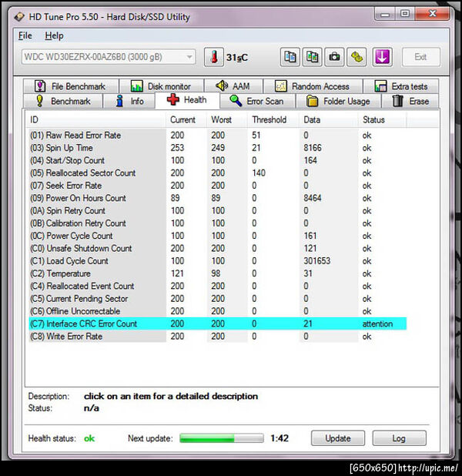The height and width of the screenshot is (476, 462).
Task: Select the (0C) Power Cycle Count row
Action: tap(218, 236)
